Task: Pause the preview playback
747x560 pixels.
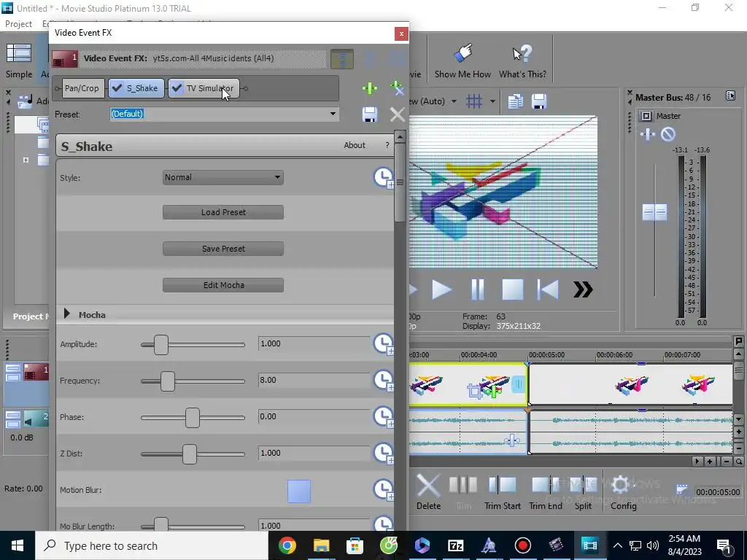Action: pos(477,289)
